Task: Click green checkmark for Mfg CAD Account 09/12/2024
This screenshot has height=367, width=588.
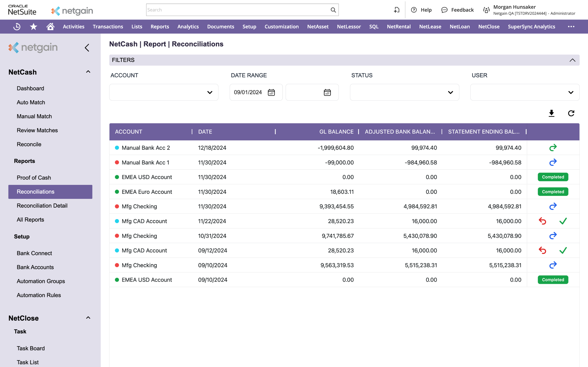Action: (563, 250)
